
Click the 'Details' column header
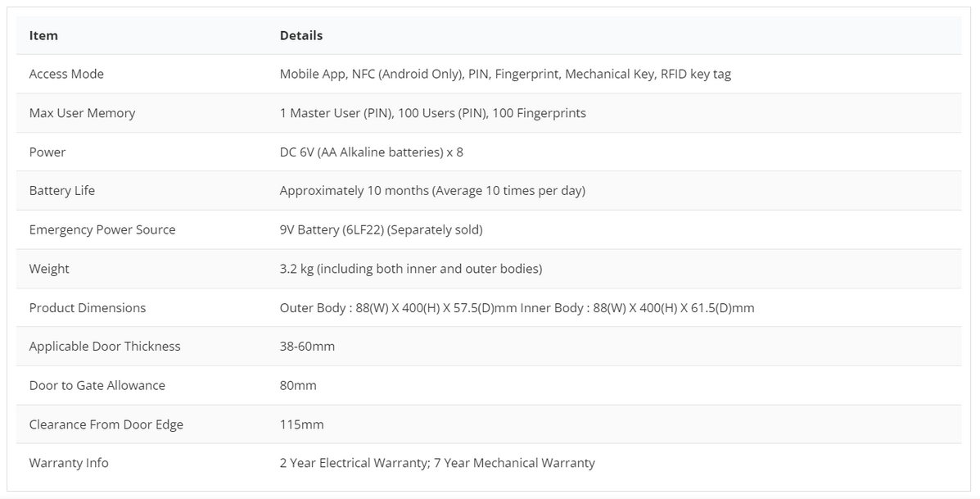click(x=301, y=35)
